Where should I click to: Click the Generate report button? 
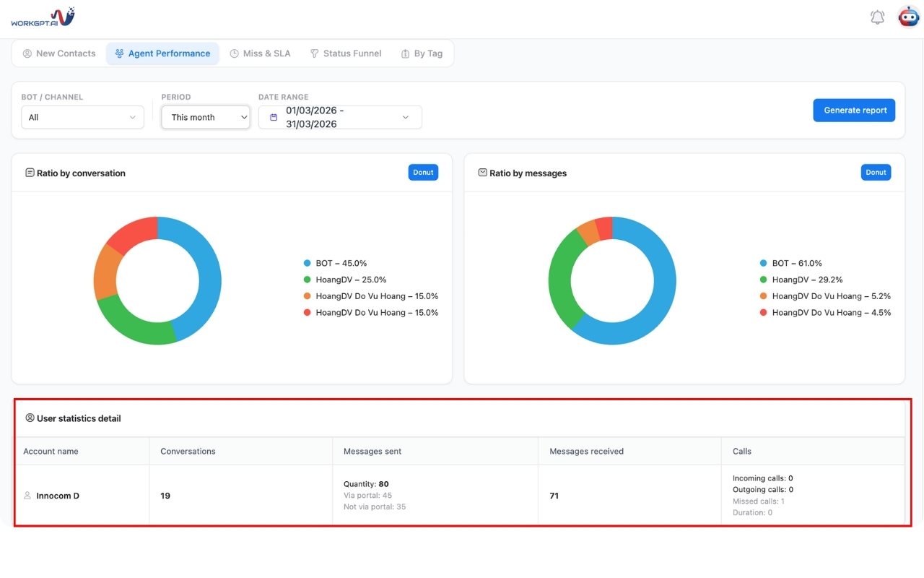[854, 110]
